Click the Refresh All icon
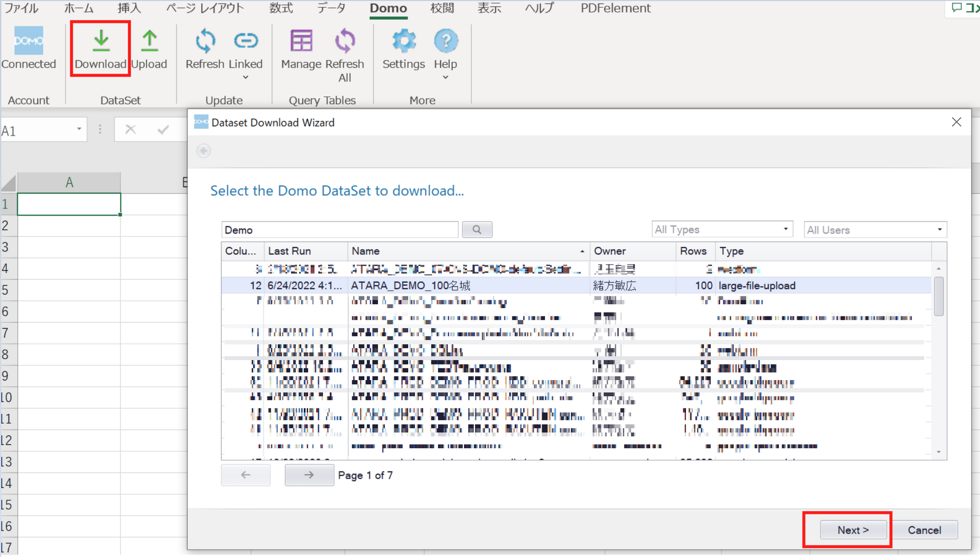 pos(345,41)
